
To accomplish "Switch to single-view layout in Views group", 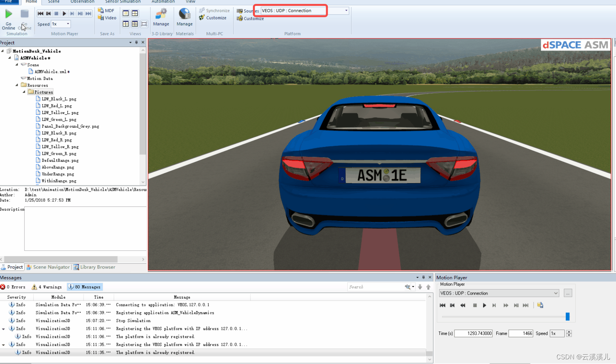I will point(126,13).
